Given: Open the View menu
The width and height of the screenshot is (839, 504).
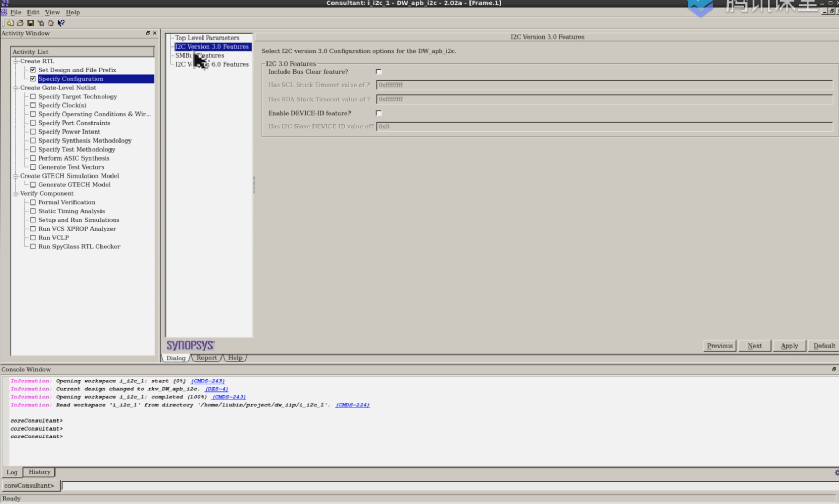Looking at the screenshot, I should click(x=52, y=12).
